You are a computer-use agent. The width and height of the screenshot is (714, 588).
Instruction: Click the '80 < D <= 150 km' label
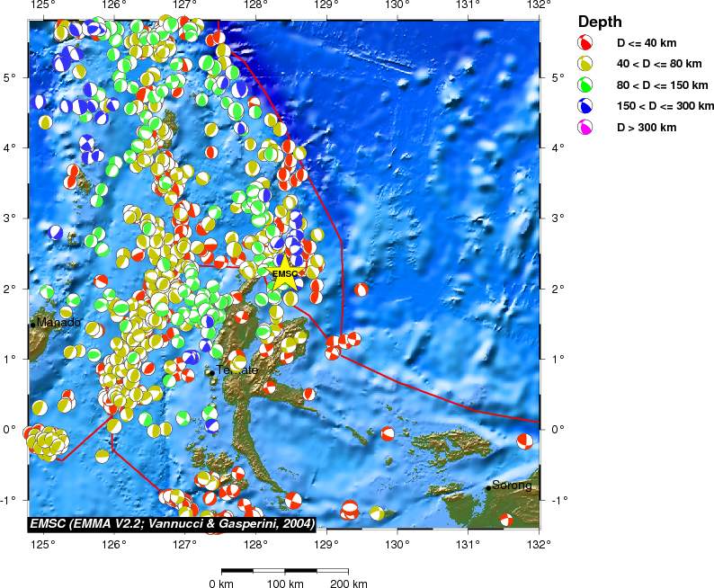coord(663,85)
